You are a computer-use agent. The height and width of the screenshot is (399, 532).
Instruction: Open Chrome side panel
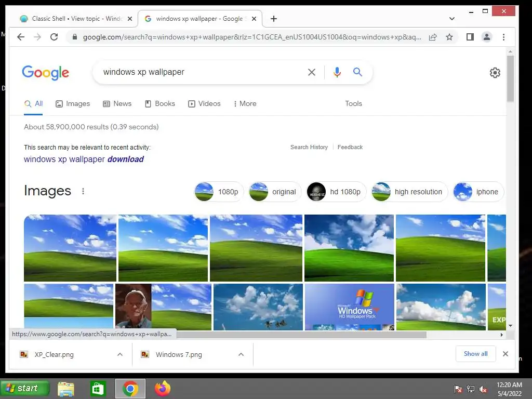pos(470,37)
